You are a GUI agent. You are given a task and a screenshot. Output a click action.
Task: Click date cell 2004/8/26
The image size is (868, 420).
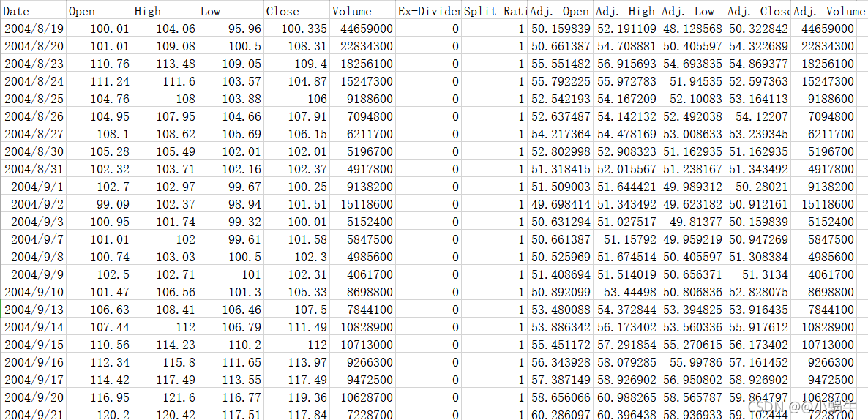(34, 117)
